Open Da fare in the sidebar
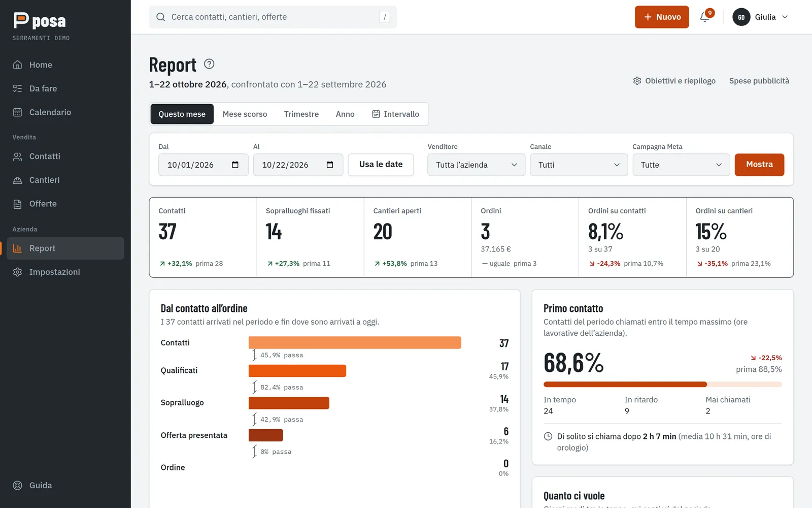This screenshot has width=812, height=508. [x=65, y=88]
